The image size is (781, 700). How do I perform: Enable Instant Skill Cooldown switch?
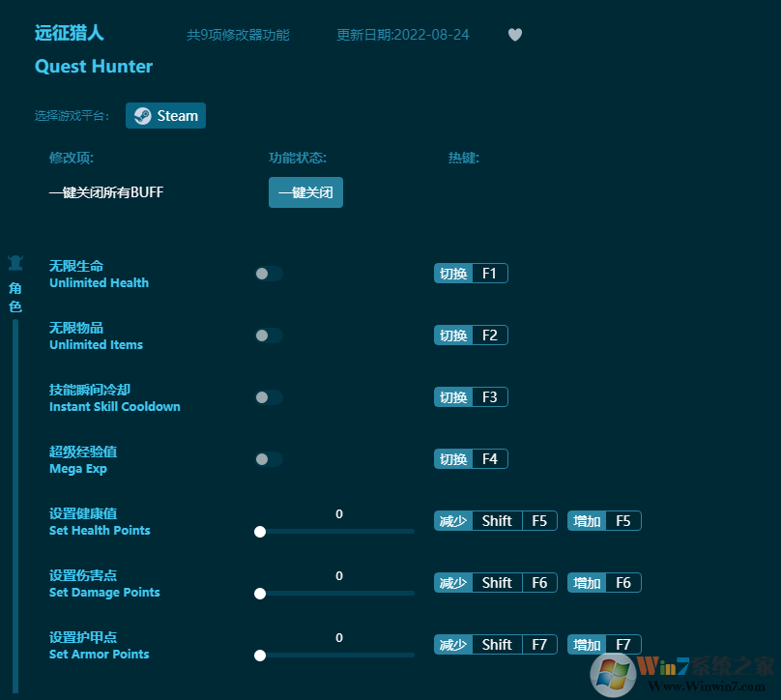point(269,397)
